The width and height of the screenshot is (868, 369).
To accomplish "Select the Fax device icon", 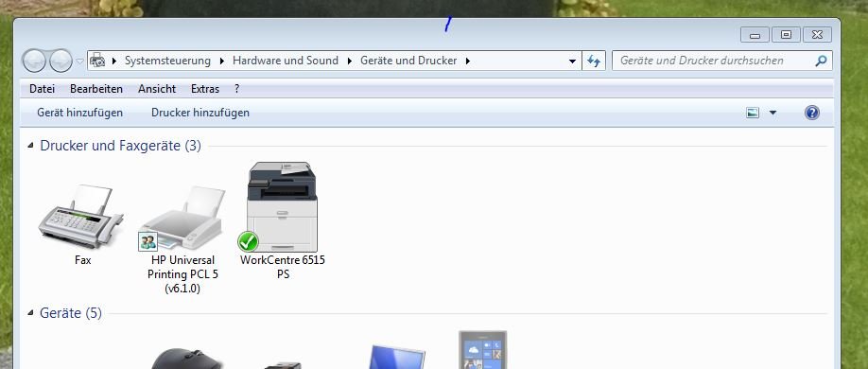I will coord(80,218).
